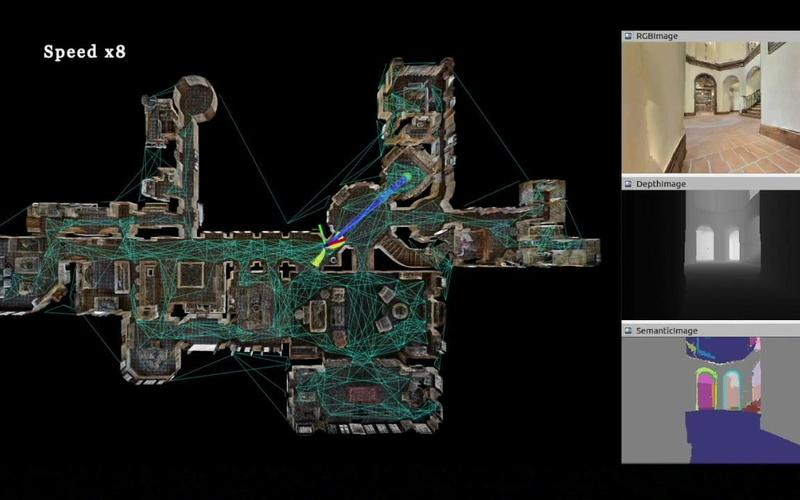Click the RGBImage window title icon
Image resolution: width=800 pixels, height=500 pixels.
coord(628,36)
